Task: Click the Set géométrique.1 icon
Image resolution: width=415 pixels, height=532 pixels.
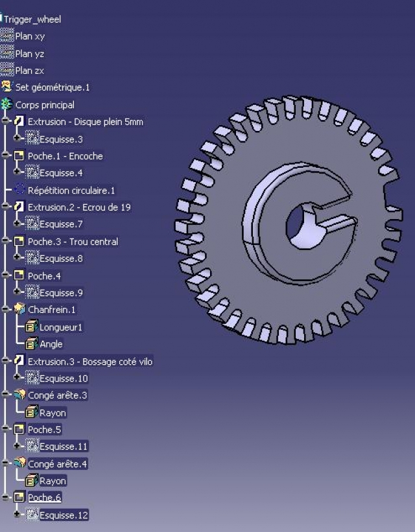Action: click(x=7, y=87)
